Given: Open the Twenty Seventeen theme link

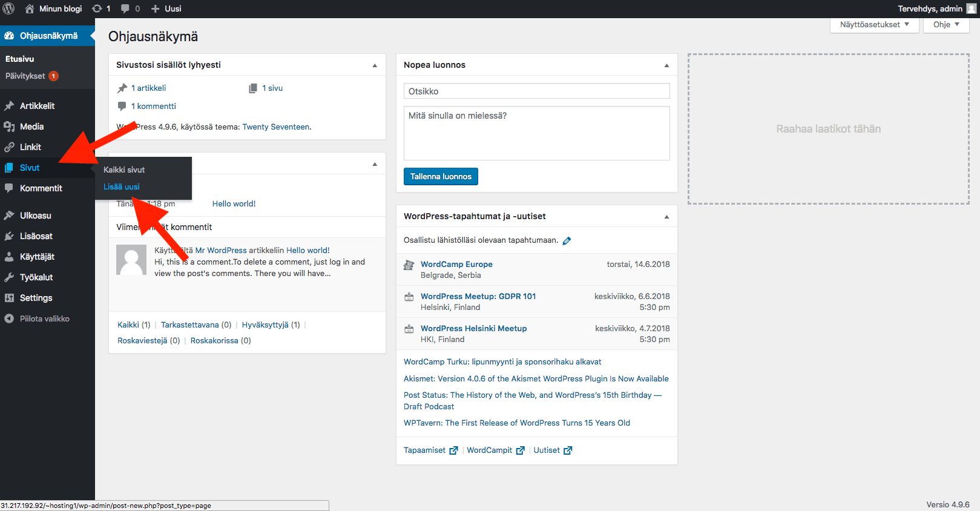Looking at the screenshot, I should pos(276,127).
